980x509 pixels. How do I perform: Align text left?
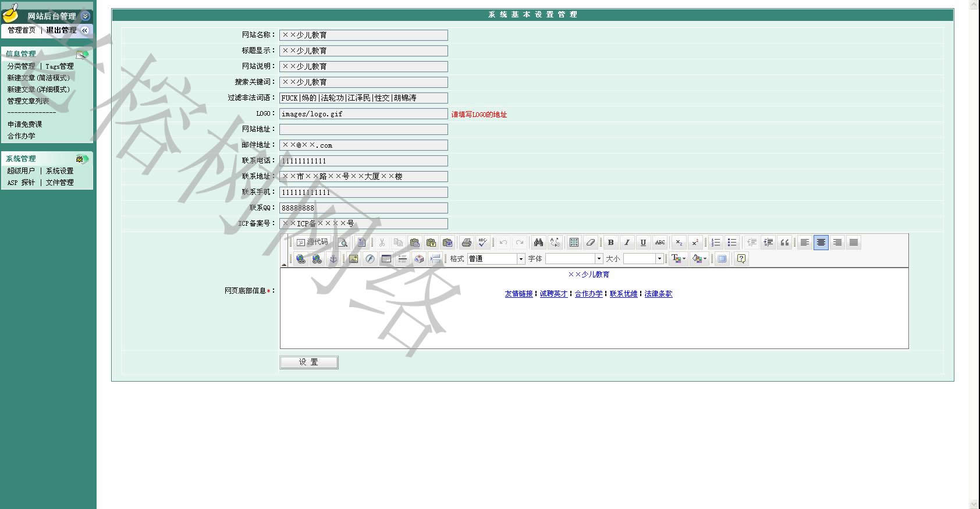805,243
